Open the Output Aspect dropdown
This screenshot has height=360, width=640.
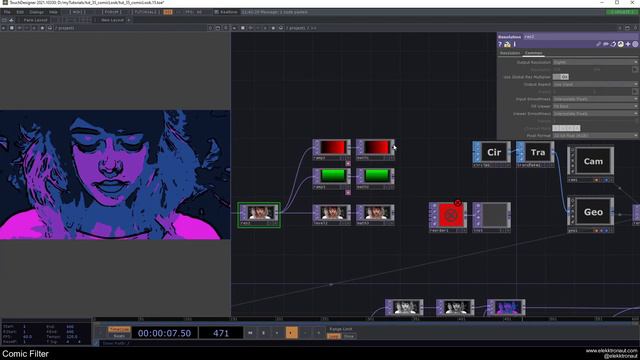pos(595,84)
